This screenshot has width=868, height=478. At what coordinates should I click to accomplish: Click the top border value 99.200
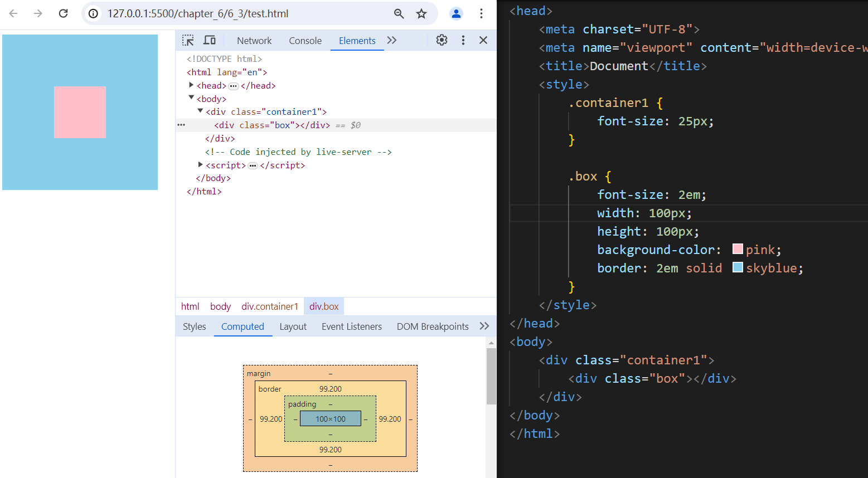331,389
